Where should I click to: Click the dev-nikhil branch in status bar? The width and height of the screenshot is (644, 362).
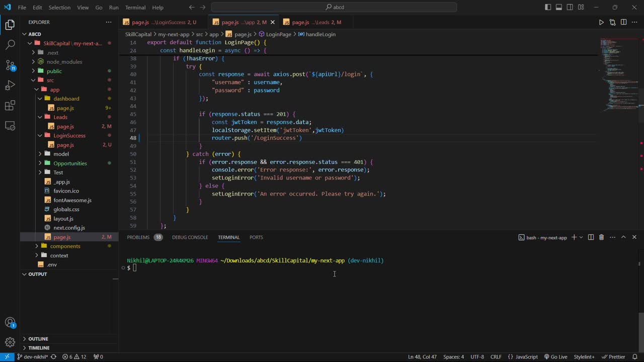(33, 357)
